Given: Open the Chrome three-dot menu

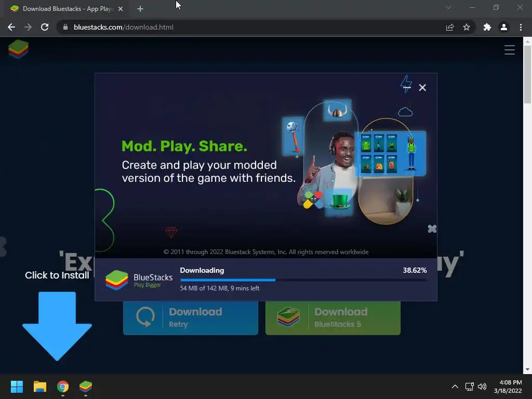Looking at the screenshot, I should pos(521,27).
